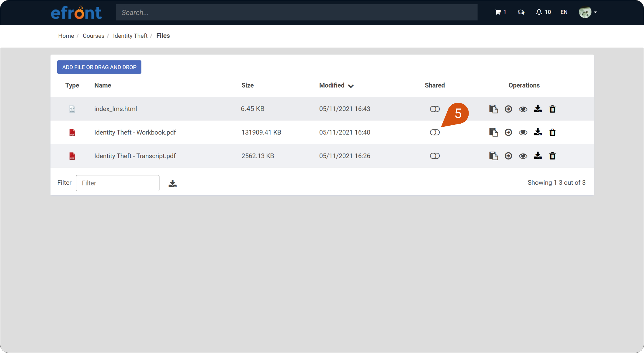
Task: Open the user avatar dropdown
Action: tap(588, 12)
